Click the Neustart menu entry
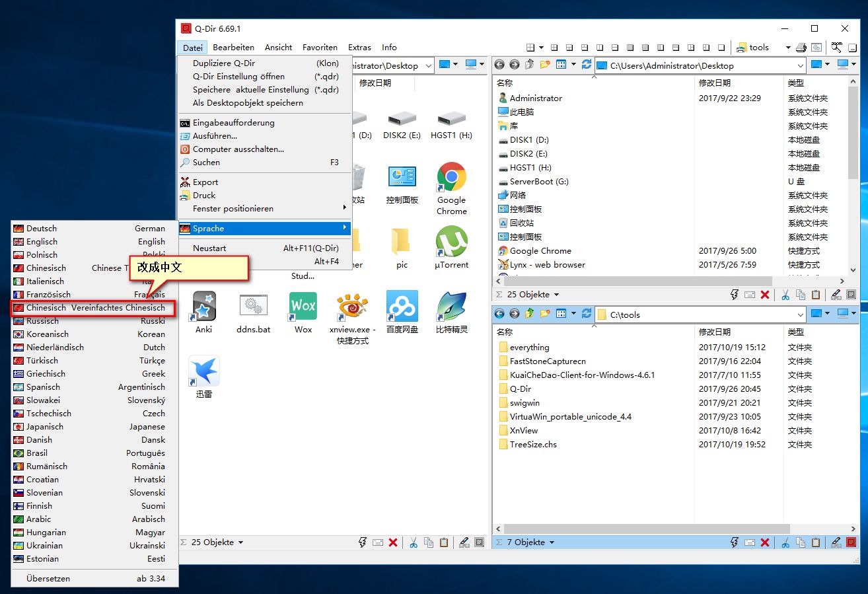This screenshot has width=868, height=594. pyautogui.click(x=264, y=248)
